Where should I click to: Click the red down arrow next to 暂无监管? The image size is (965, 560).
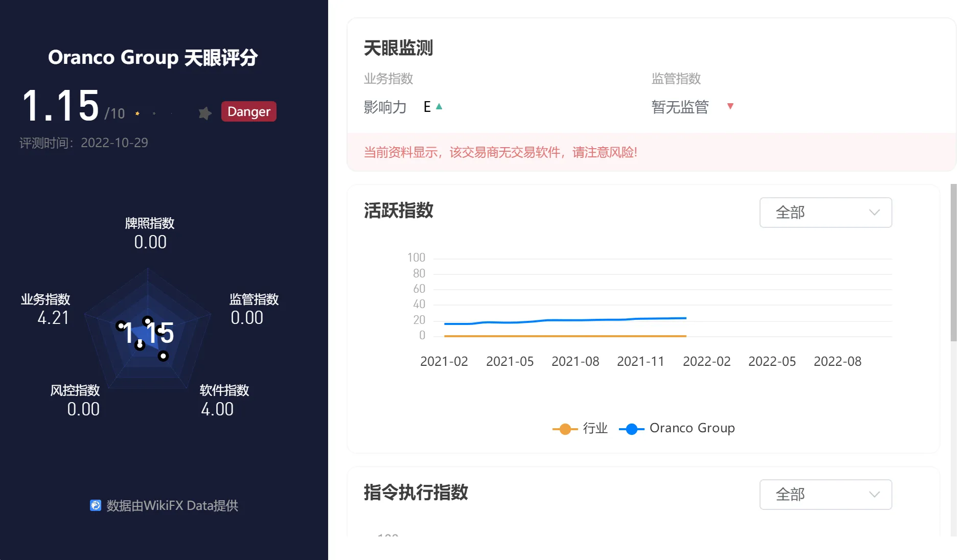(730, 106)
